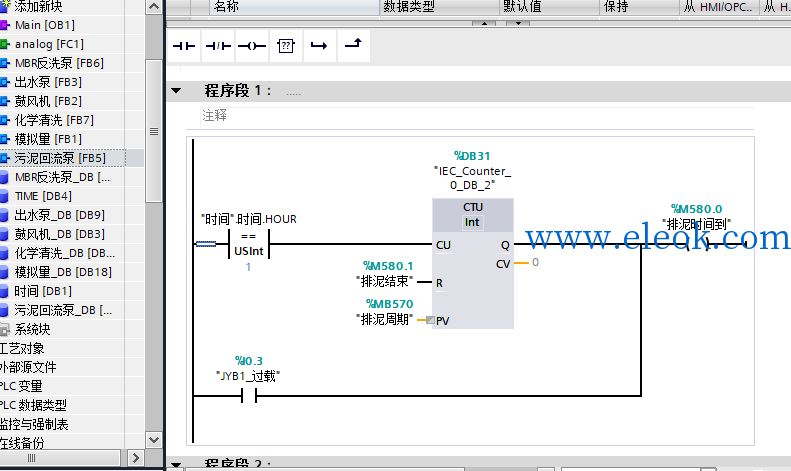This screenshot has width=791, height=471.
Task: Click the 保持 column header
Action: pyautogui.click(x=639, y=7)
